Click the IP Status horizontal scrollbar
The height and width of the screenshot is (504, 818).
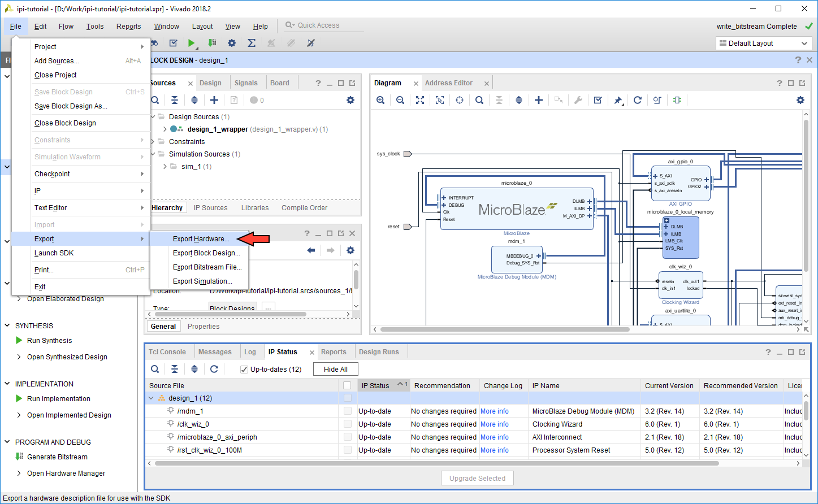tap(436, 463)
